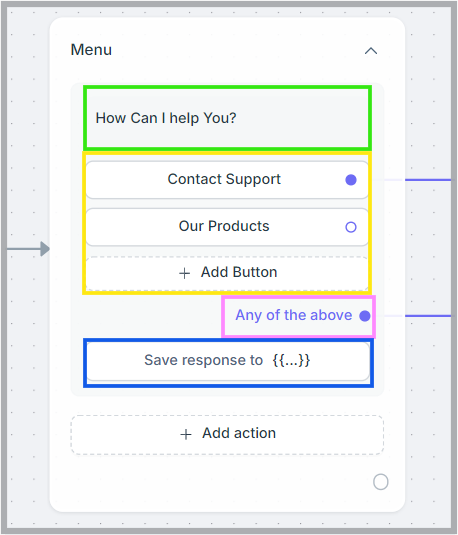This screenshot has width=458, height=535.
Task: Open the Save response to field
Action: (228, 361)
